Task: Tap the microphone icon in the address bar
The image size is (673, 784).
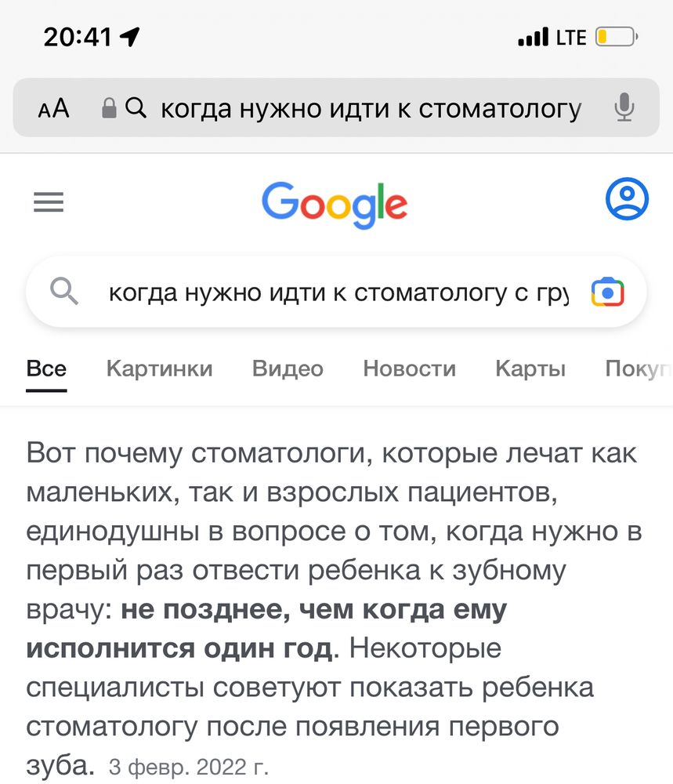Action: click(624, 109)
